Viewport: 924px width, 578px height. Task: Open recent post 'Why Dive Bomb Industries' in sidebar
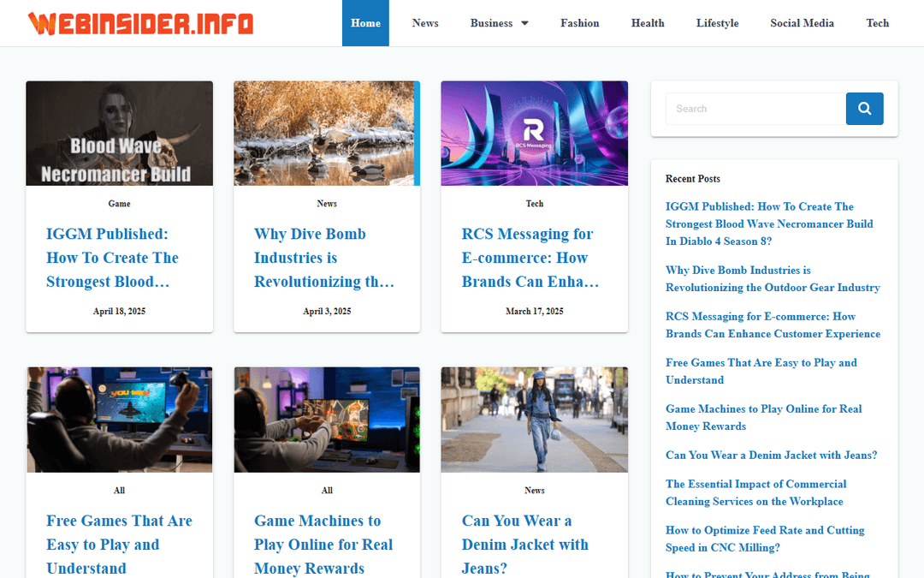tap(773, 278)
